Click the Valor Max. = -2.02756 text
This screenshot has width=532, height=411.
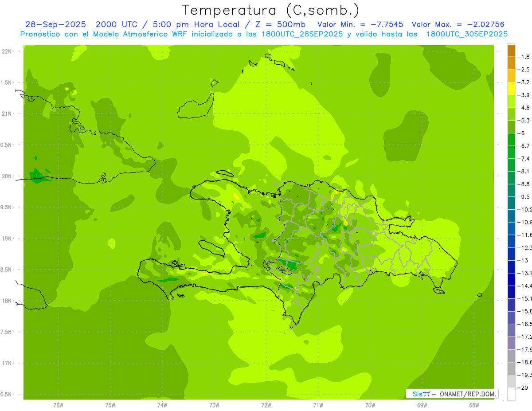[458, 24]
